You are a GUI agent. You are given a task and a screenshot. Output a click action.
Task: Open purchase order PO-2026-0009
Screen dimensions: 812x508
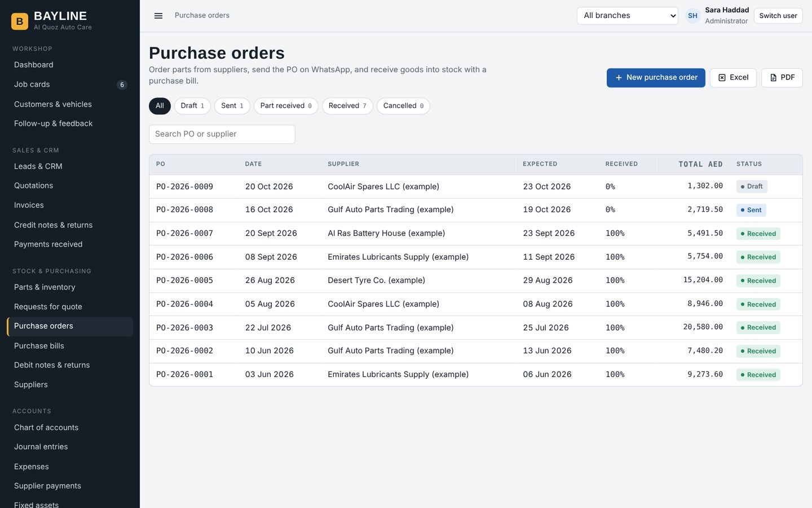(184, 187)
